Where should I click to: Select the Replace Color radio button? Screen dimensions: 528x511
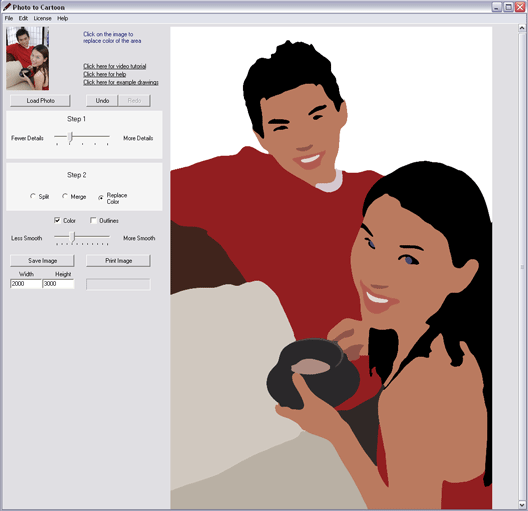point(100,198)
